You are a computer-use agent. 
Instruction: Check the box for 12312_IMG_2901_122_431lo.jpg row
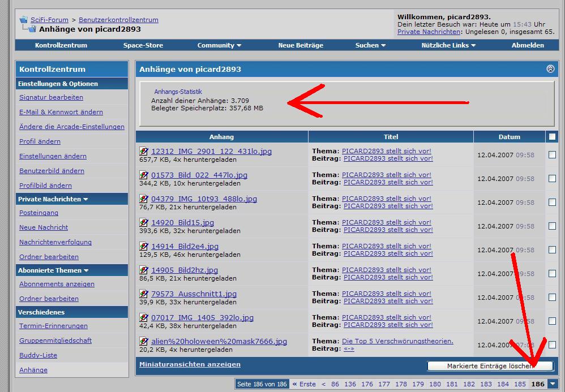(552, 155)
